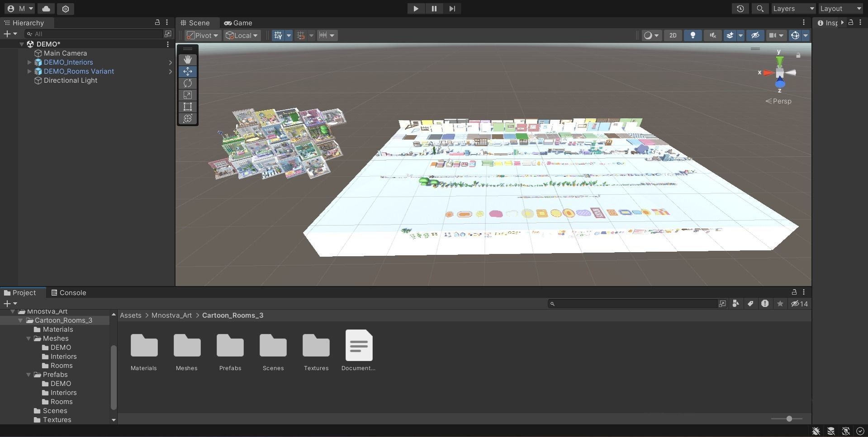This screenshot has width=868, height=437.
Task: Toggle grid visibility in Scene view
Action: 278,35
